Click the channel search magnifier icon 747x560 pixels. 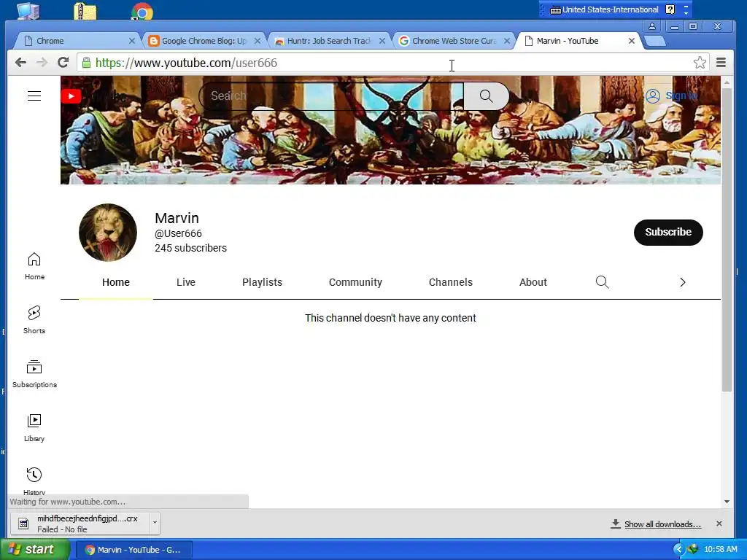pos(602,282)
